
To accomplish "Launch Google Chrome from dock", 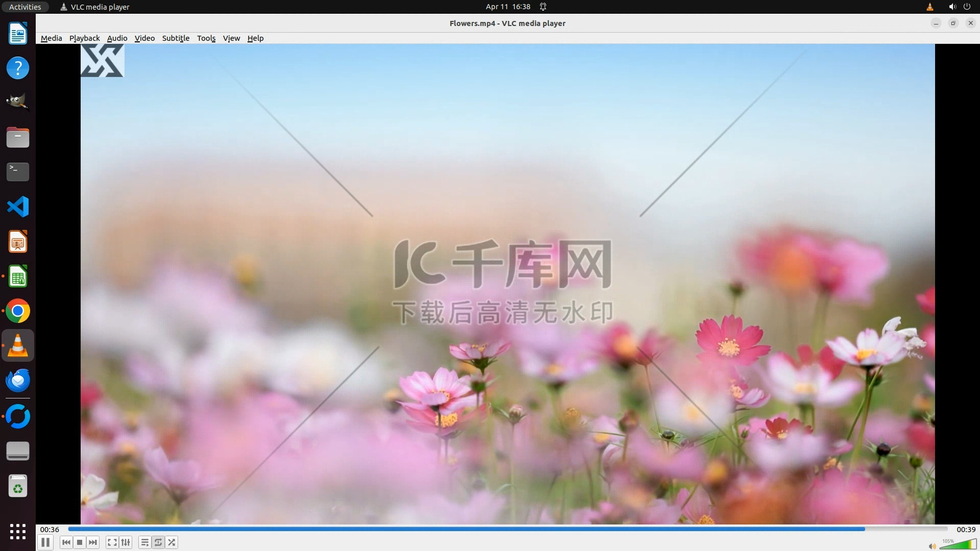I will pos(18,311).
